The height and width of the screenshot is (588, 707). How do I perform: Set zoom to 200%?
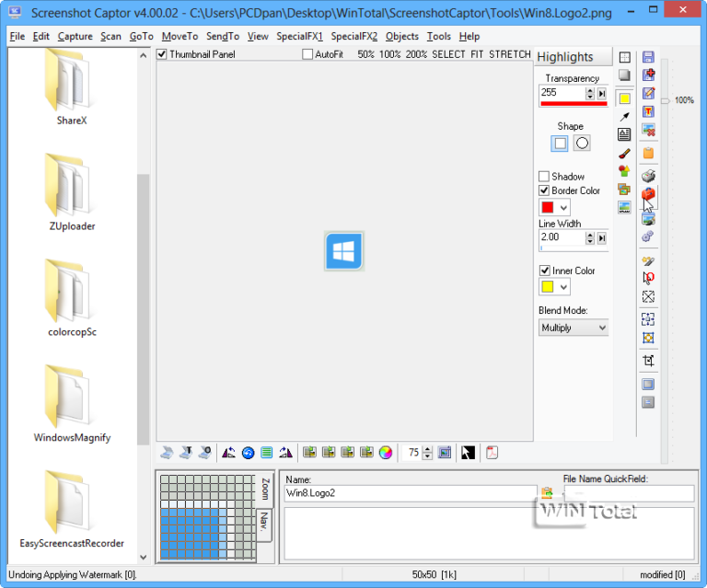[416, 54]
